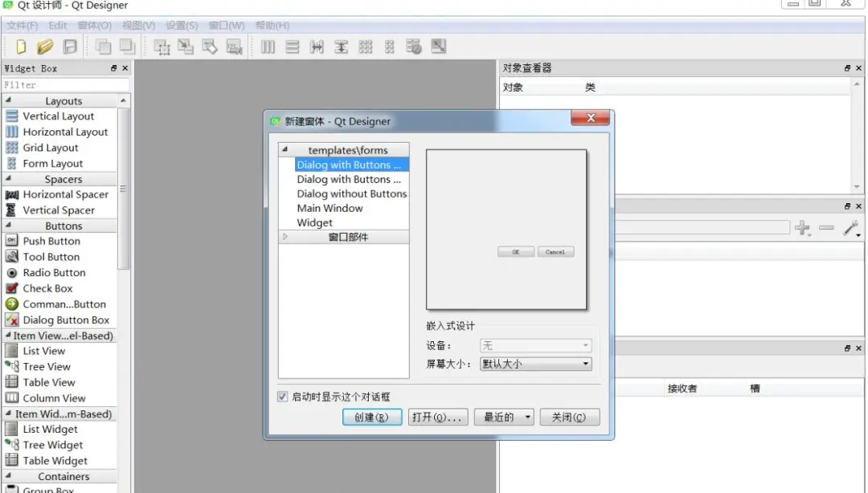Click the Save form toolbar icon
The width and height of the screenshot is (868, 493).
(x=70, y=47)
